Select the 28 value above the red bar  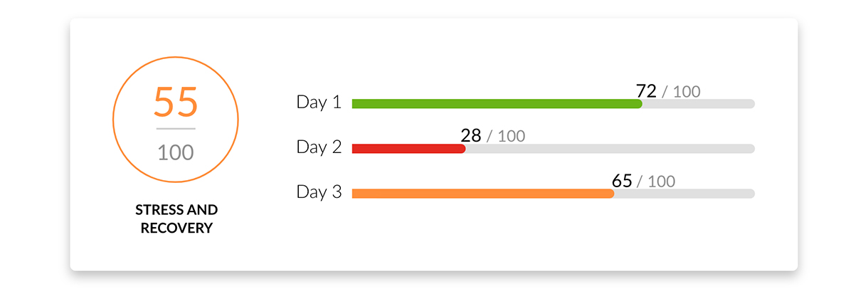pos(471,136)
